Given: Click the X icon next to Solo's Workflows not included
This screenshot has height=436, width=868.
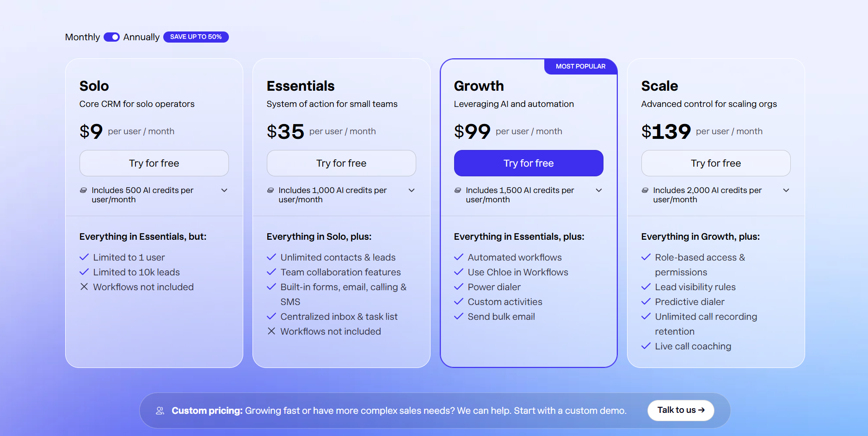Looking at the screenshot, I should [84, 287].
